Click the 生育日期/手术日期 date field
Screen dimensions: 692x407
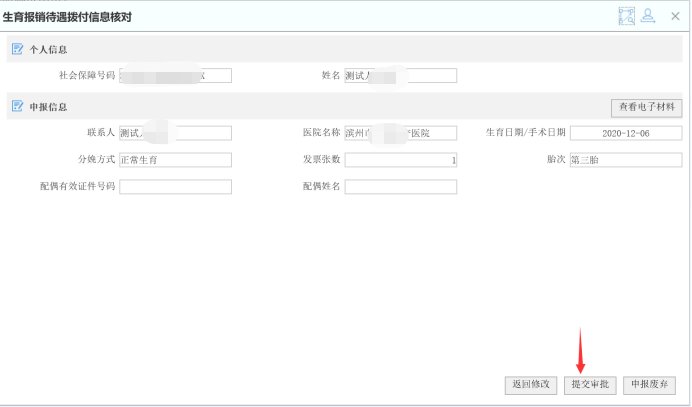pos(625,133)
